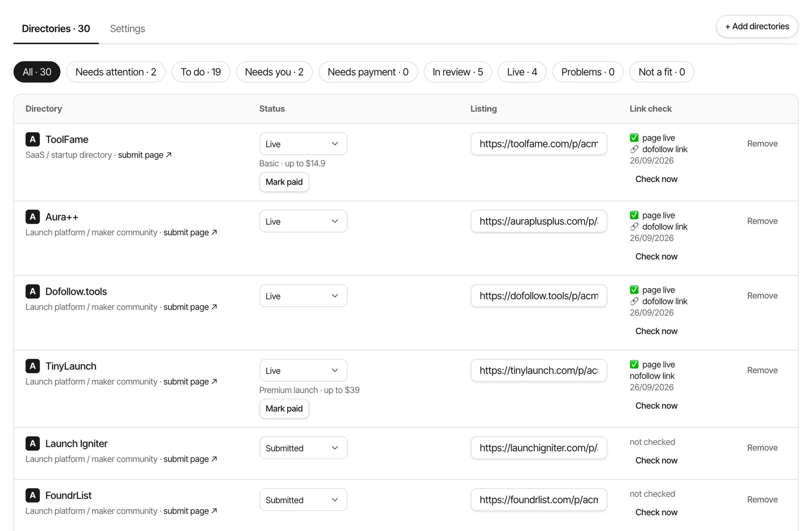Check Aura++ link now
812x531 pixels.
(656, 257)
